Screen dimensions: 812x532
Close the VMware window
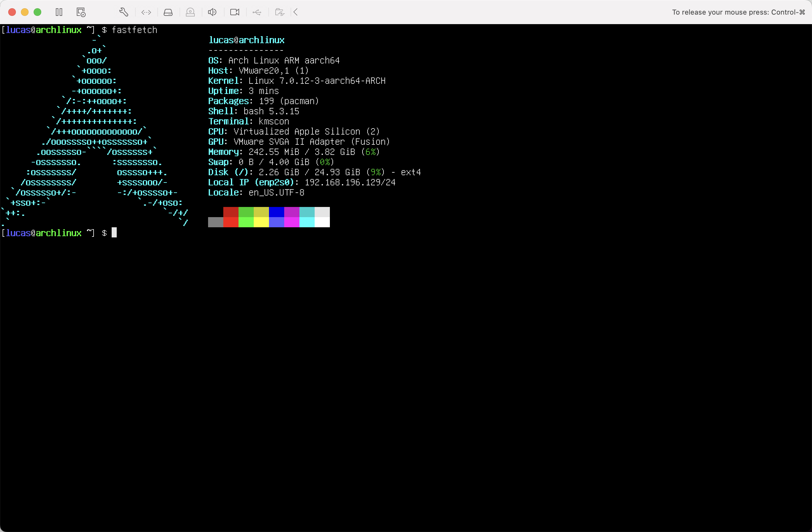pyautogui.click(x=12, y=12)
